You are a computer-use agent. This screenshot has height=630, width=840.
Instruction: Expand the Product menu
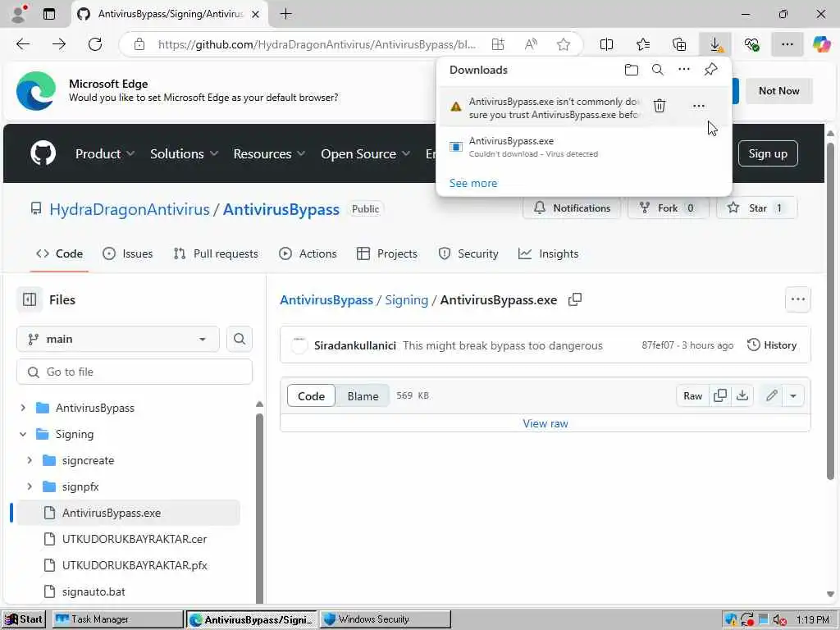point(104,153)
